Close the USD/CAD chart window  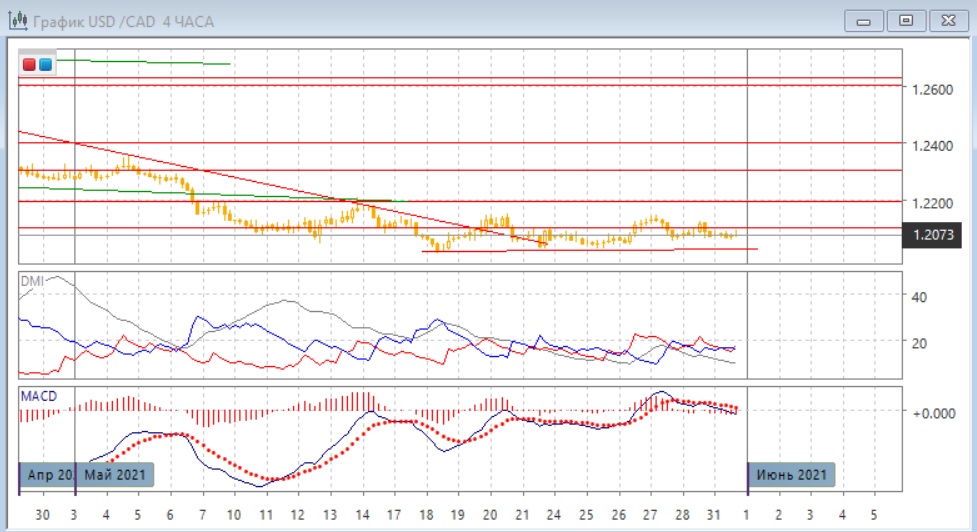tap(948, 21)
